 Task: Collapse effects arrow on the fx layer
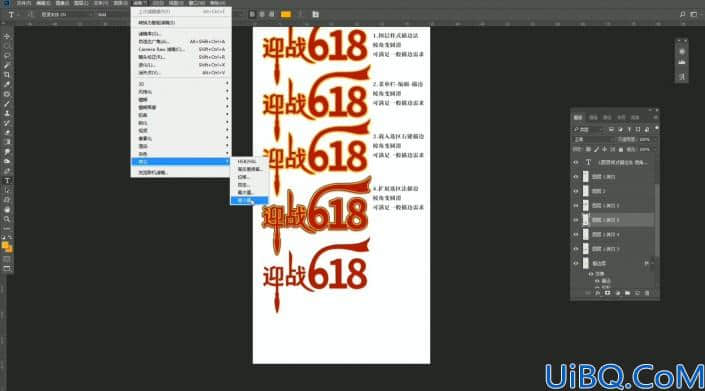pyautogui.click(x=652, y=263)
